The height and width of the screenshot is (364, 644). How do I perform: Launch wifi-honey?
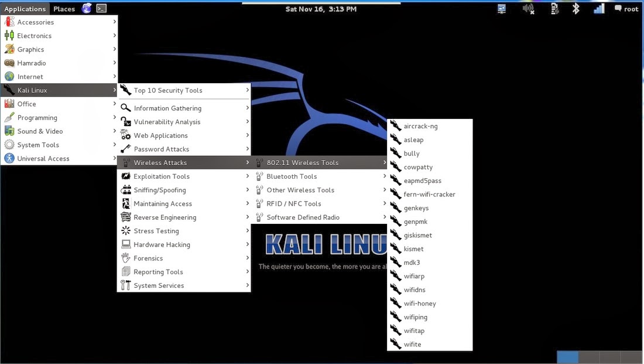click(x=430, y=304)
